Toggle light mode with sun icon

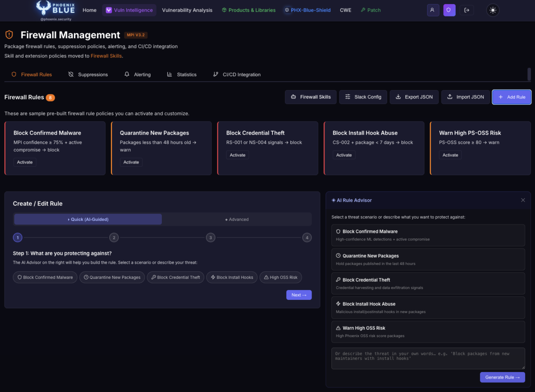(493, 10)
